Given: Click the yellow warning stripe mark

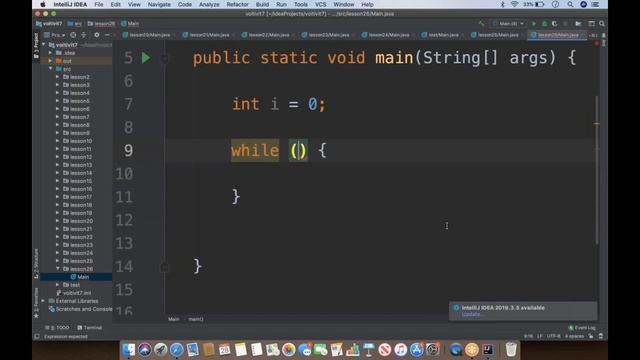Looking at the screenshot, I should [596, 123].
